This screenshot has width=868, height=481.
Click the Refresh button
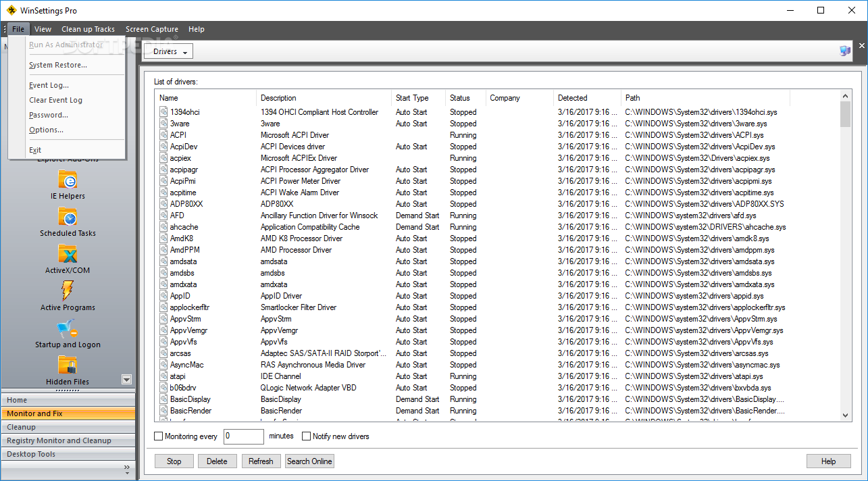pyautogui.click(x=261, y=461)
